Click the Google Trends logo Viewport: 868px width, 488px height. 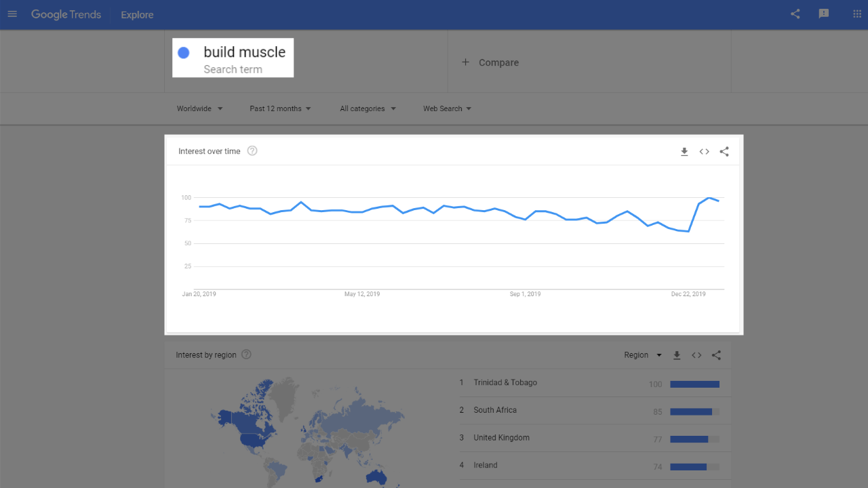66,15
